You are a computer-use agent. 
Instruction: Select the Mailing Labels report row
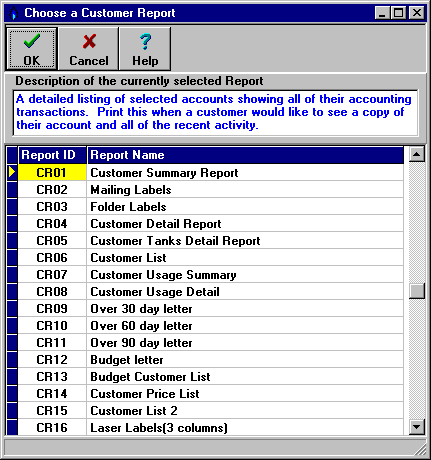pos(211,190)
